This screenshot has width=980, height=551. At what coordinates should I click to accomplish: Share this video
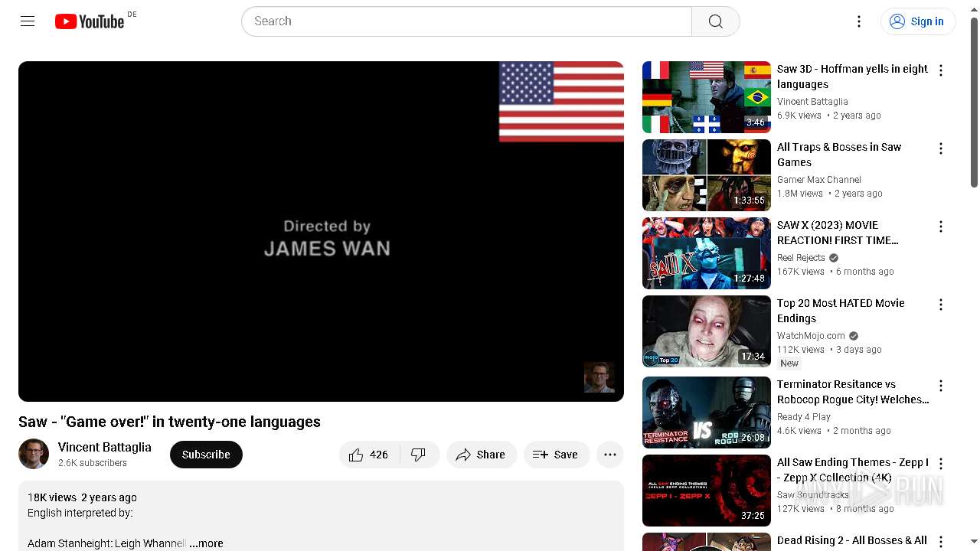482,455
